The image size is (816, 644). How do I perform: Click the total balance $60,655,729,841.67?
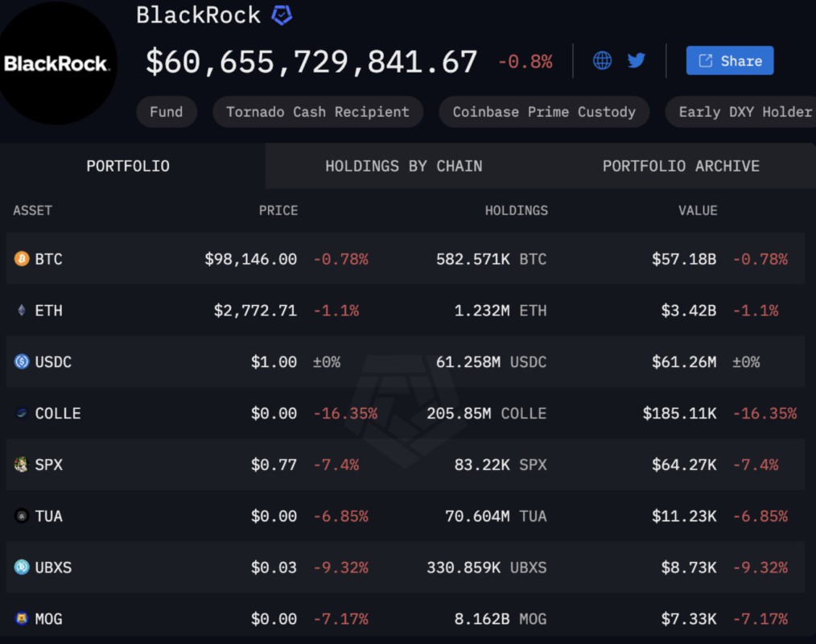[x=311, y=61]
